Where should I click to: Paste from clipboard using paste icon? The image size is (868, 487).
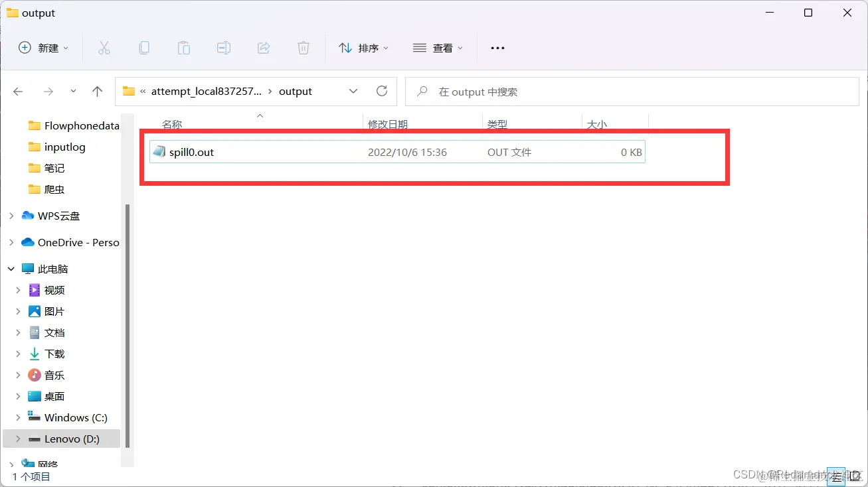pyautogui.click(x=184, y=47)
